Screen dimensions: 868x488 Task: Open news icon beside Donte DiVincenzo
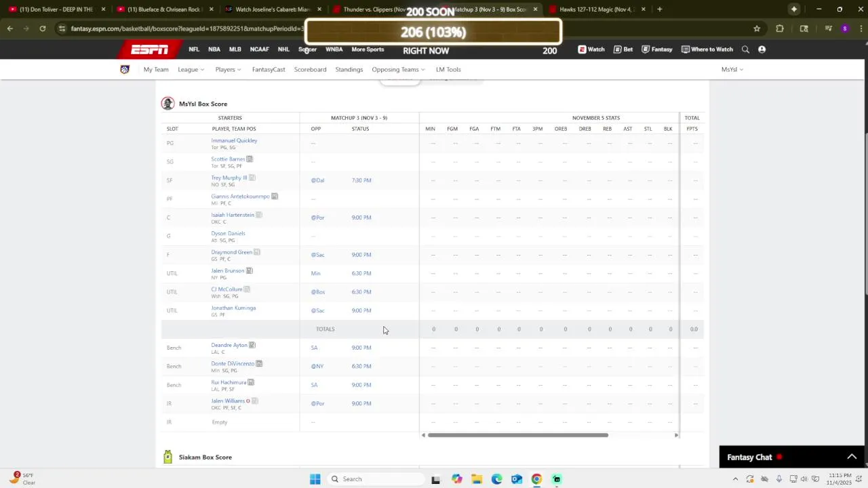(x=259, y=363)
